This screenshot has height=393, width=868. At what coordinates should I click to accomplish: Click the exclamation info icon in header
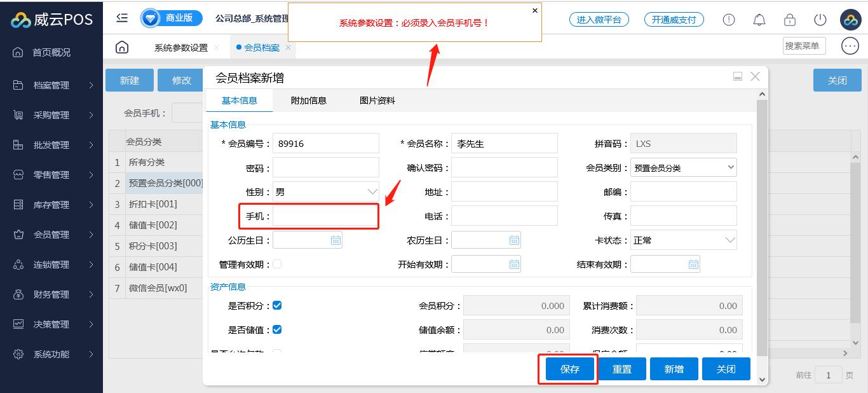(x=729, y=20)
